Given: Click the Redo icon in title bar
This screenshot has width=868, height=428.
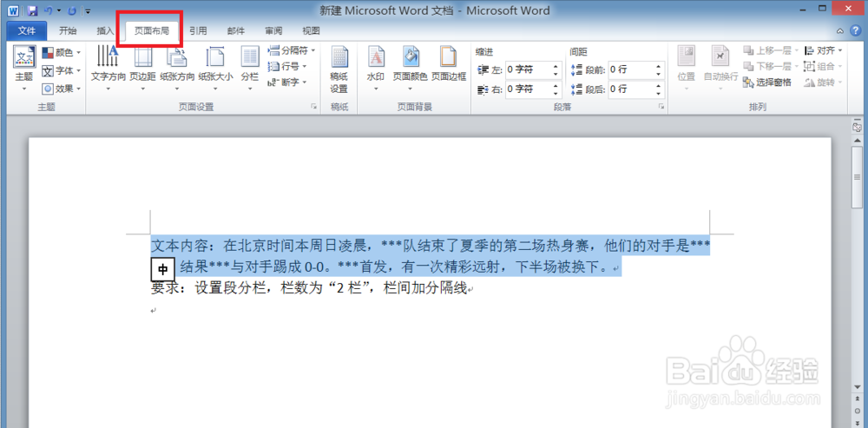Looking at the screenshot, I should click(72, 10).
